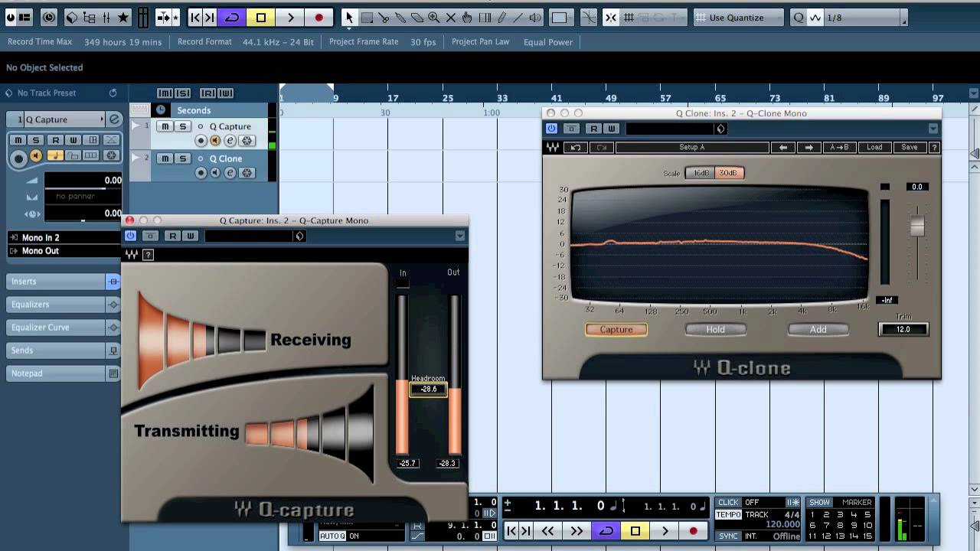Reload the track preset in Inspector
Image resolution: width=980 pixels, height=551 pixels.
(x=113, y=93)
